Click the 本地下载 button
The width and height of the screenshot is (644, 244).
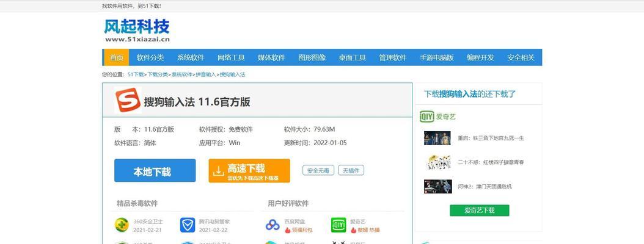155,171
